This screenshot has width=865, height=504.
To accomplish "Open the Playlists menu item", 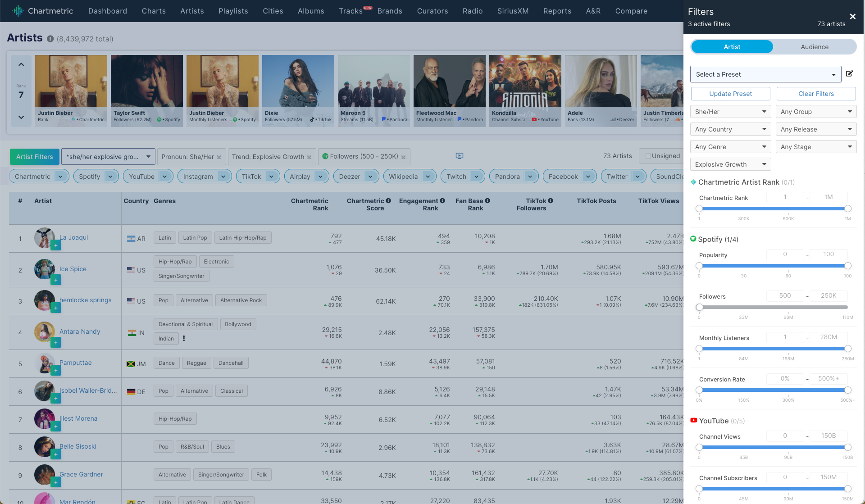I will [x=233, y=11].
